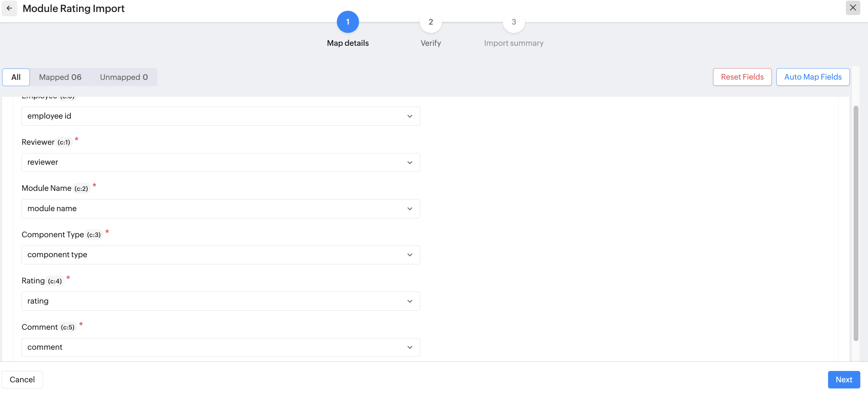Screen dimensions: 868x394
Task: Click step 3 Import summary circle
Action: click(513, 22)
